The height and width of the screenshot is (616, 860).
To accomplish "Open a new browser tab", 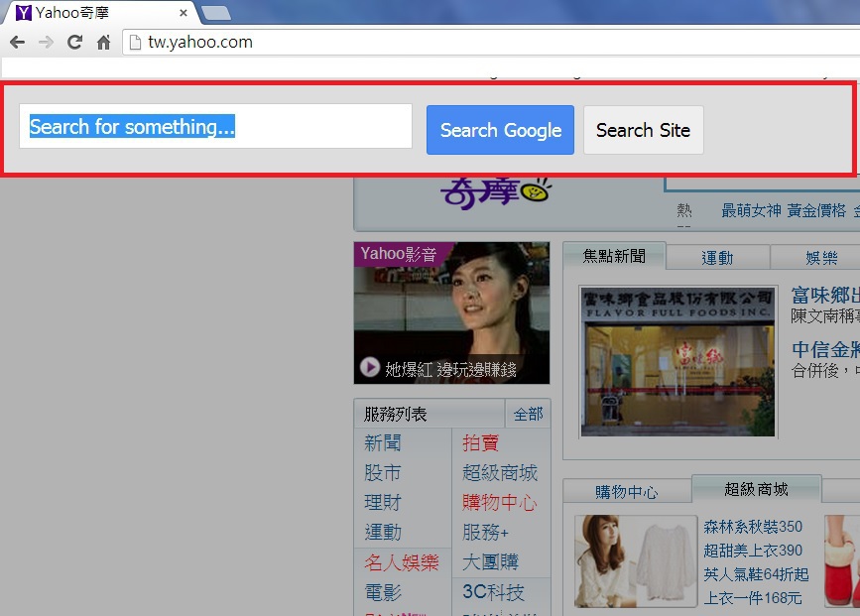I will (216, 13).
